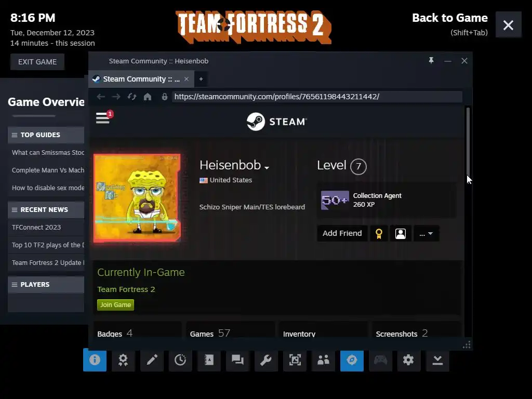
Task: Click the browser window vertical scrollbar
Action: [468, 141]
